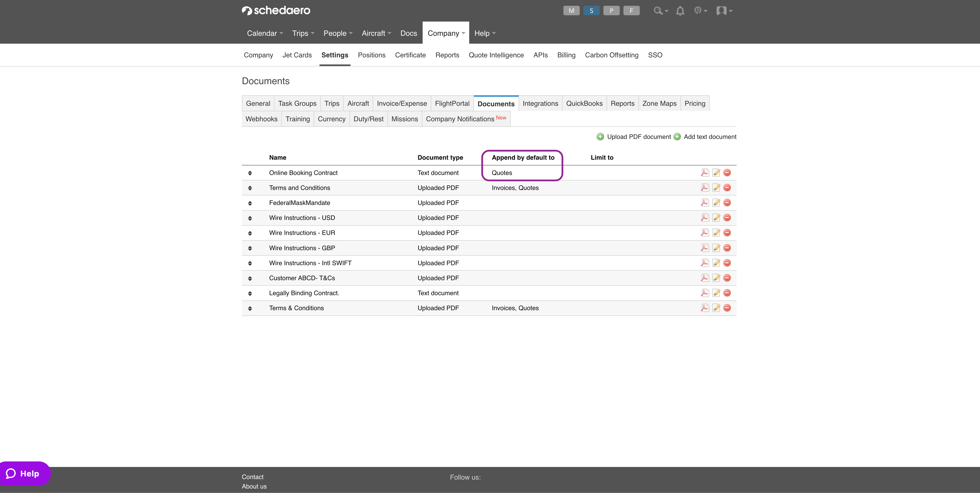Open the Webhooks tab
Image resolution: width=980 pixels, height=493 pixels.
pyautogui.click(x=261, y=119)
